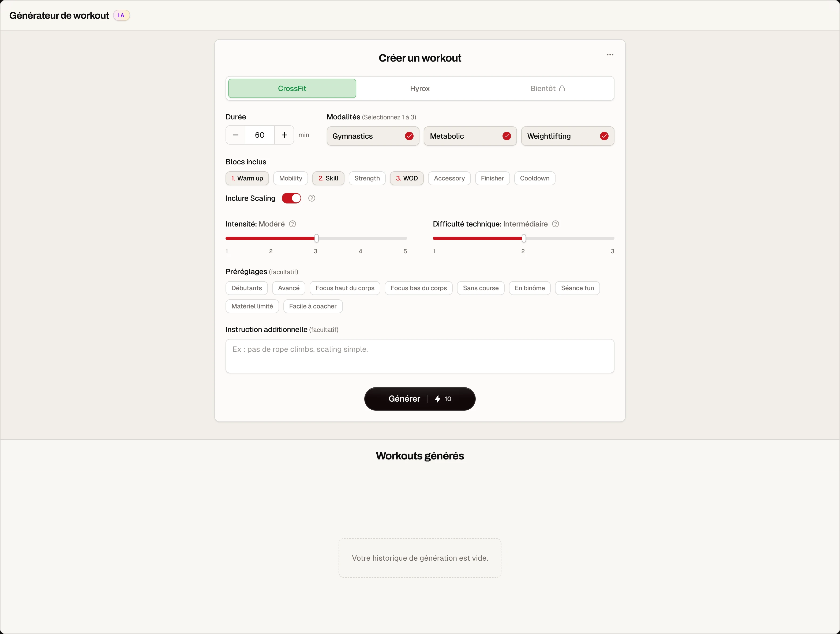Click the IA badge near the title
Screen dimensions: 840x634
pyautogui.click(x=122, y=16)
